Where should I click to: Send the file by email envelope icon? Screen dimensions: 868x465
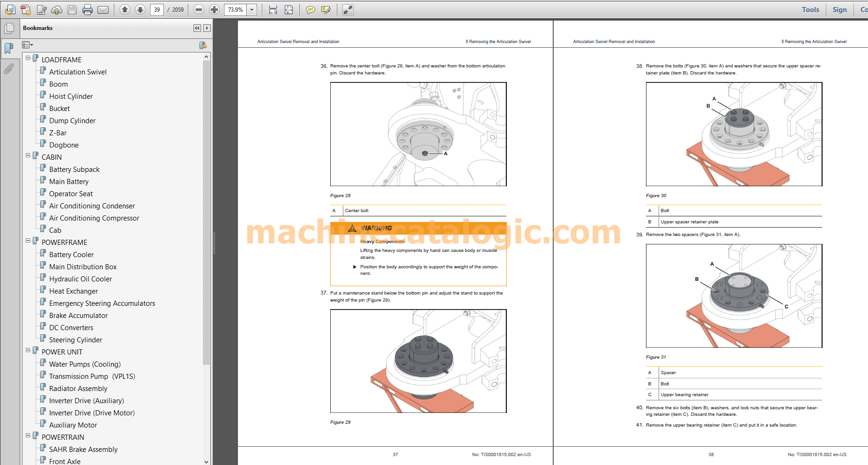click(103, 9)
